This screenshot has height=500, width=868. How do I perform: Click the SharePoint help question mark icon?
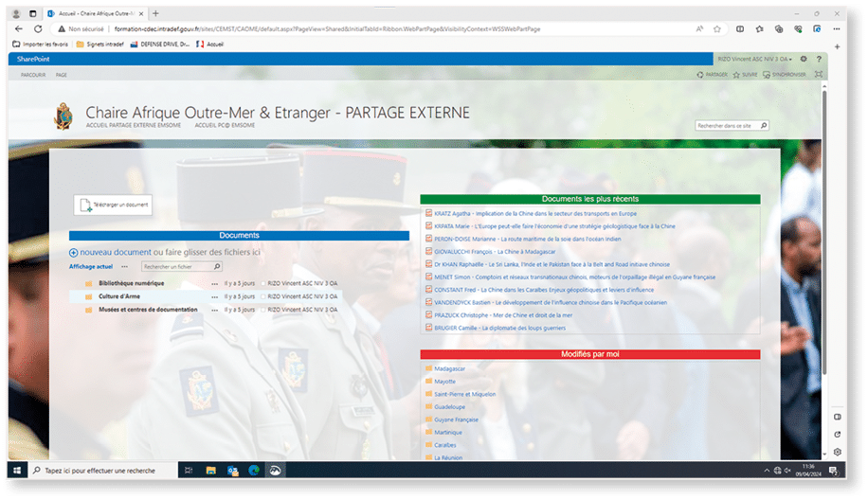pyautogui.click(x=818, y=59)
